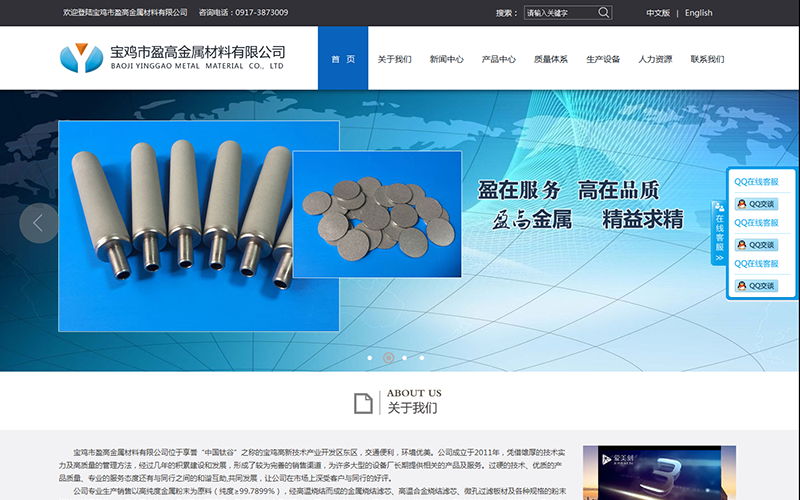Click the banner slogan 盈在服务 高在品质
This screenshot has width=800, height=500.
point(568,190)
